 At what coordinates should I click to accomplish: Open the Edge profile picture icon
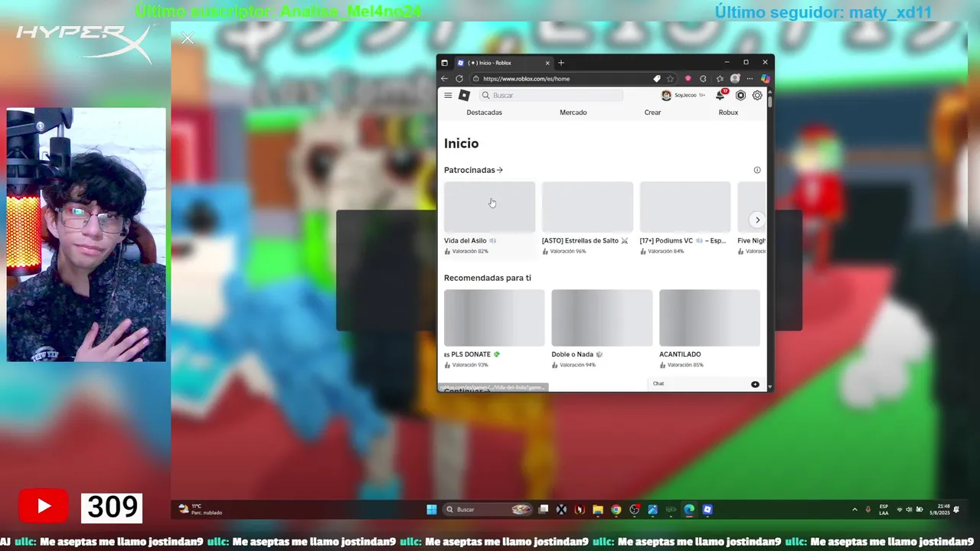tap(735, 79)
